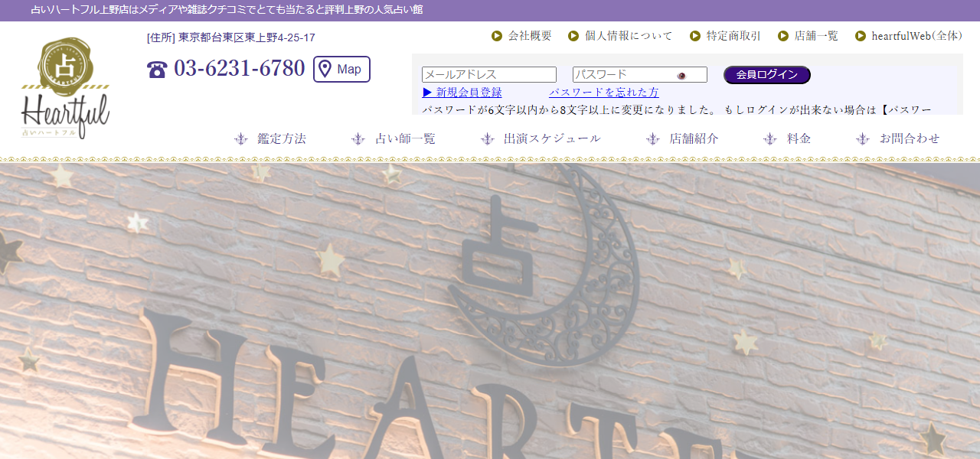Click the top banner headline about 占いハートフル上野店

click(x=227, y=10)
